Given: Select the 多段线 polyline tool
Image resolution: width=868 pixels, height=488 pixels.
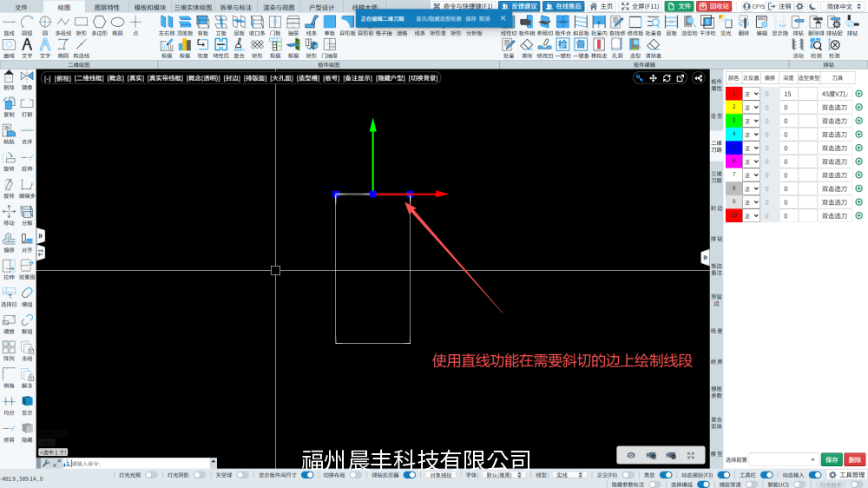Looking at the screenshot, I should (x=63, y=25).
